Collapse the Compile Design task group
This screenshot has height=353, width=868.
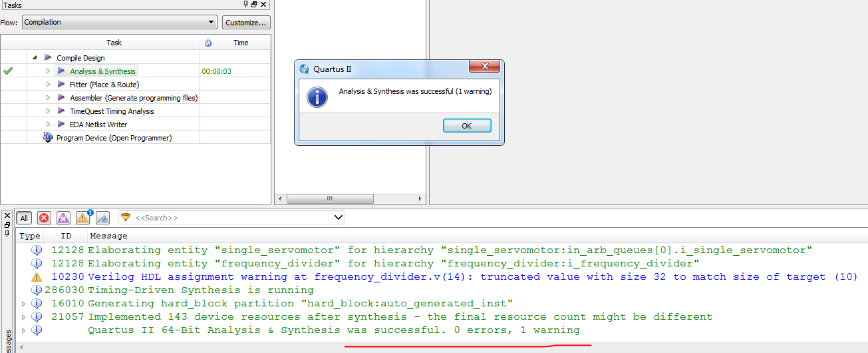(35, 58)
